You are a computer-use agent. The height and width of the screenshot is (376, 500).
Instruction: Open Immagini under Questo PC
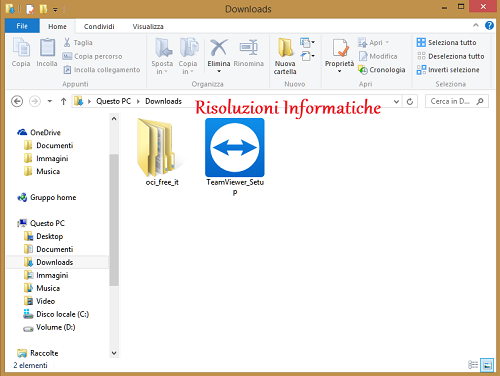pos(46,275)
